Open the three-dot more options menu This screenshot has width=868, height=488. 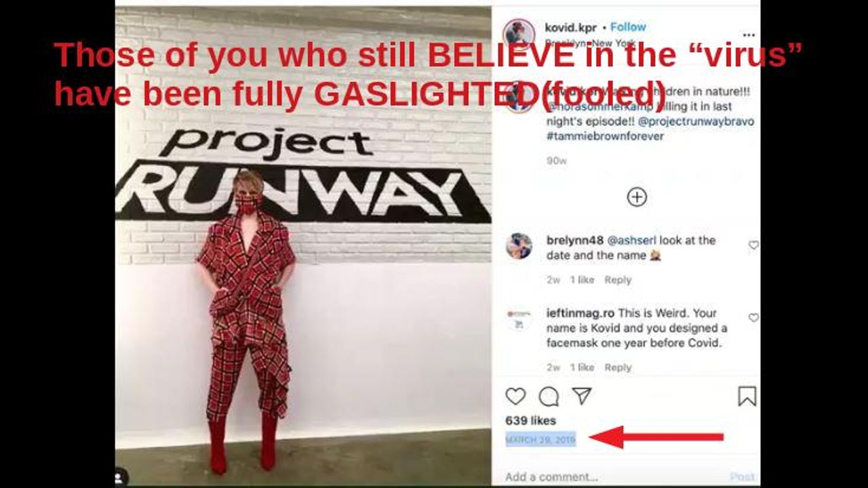(x=748, y=35)
